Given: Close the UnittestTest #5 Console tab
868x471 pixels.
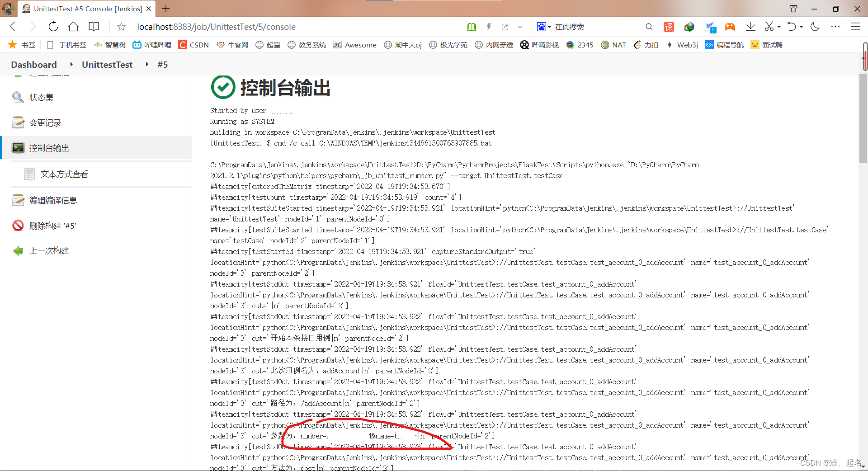Looking at the screenshot, I should [x=149, y=9].
